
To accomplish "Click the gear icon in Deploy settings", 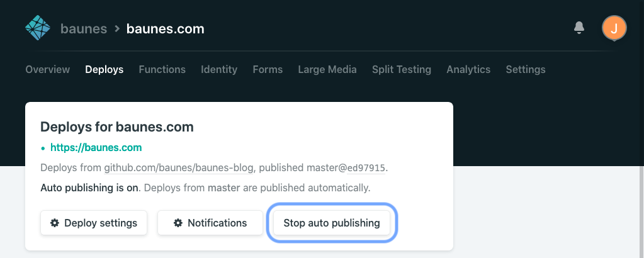I will pos(54,223).
